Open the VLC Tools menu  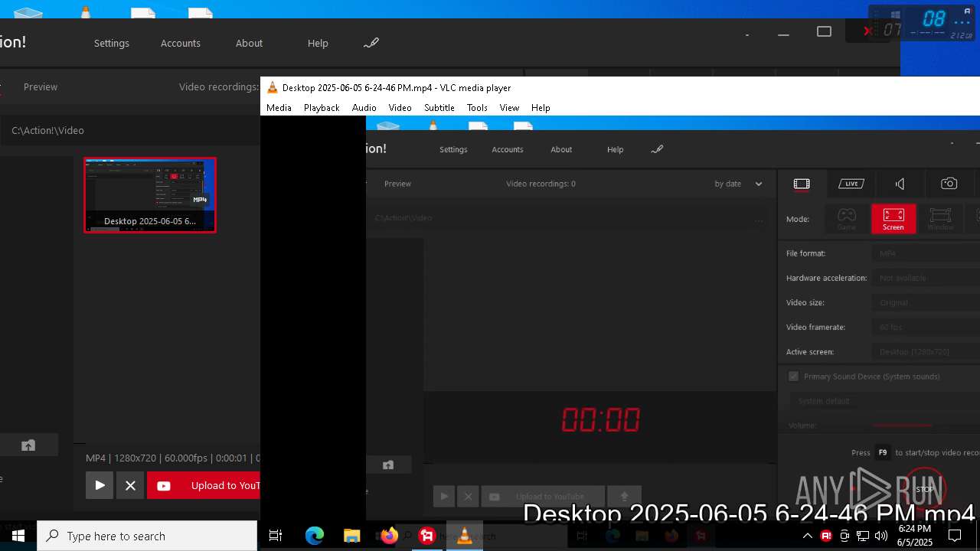(x=477, y=108)
